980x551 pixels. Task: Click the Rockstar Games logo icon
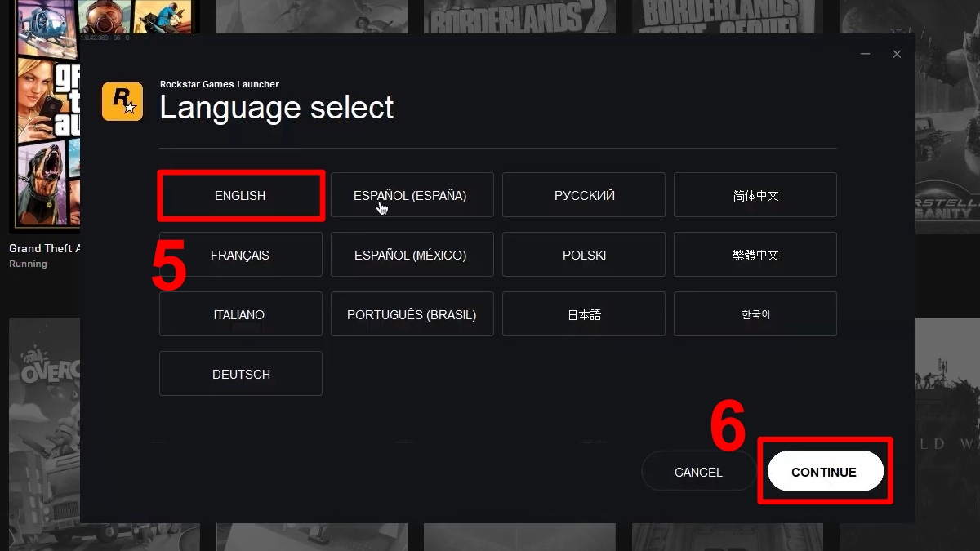pos(122,101)
